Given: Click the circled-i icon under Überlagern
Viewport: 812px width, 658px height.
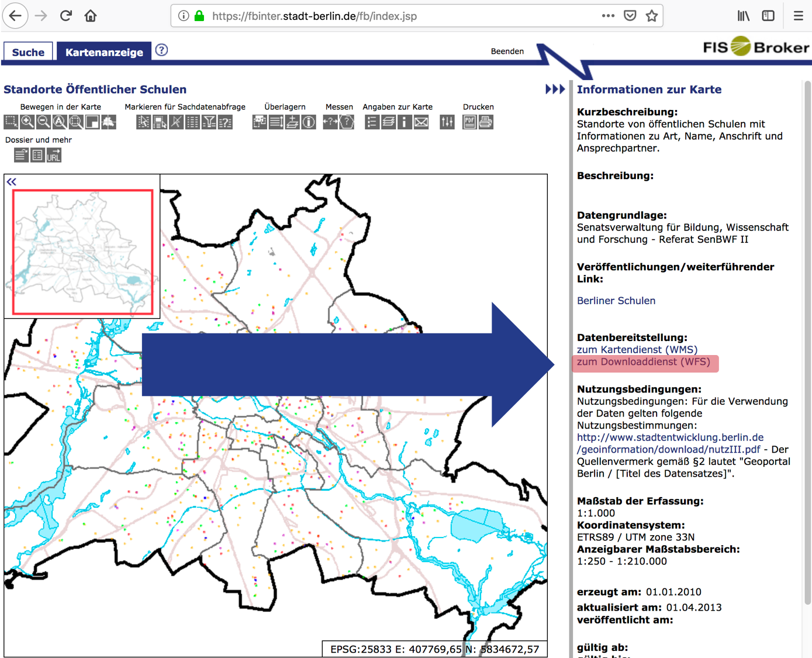Looking at the screenshot, I should (x=309, y=122).
